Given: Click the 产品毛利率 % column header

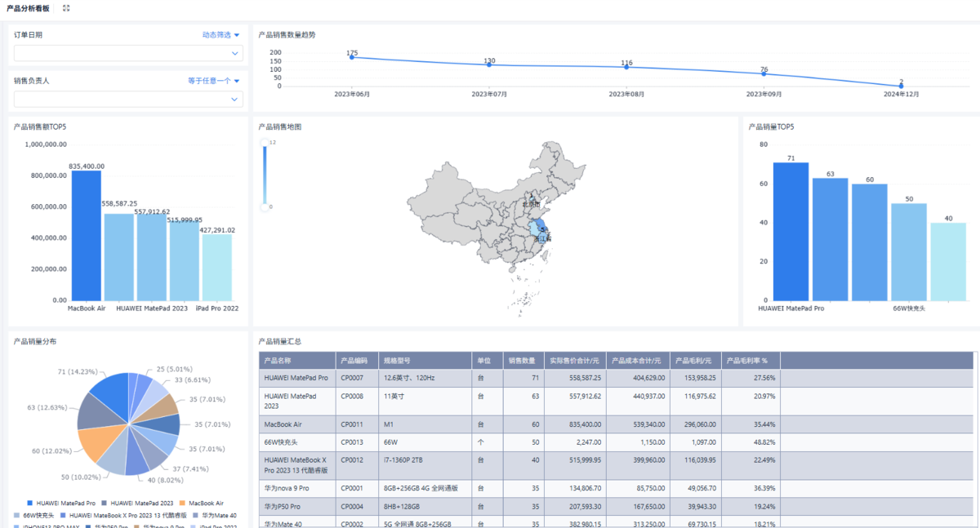Looking at the screenshot, I should (x=751, y=360).
